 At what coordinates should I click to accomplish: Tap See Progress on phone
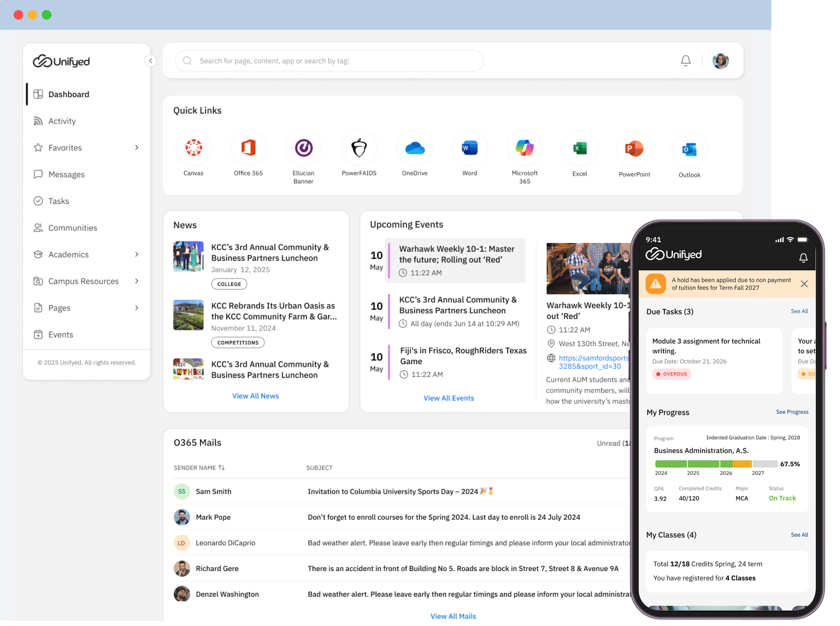click(792, 412)
